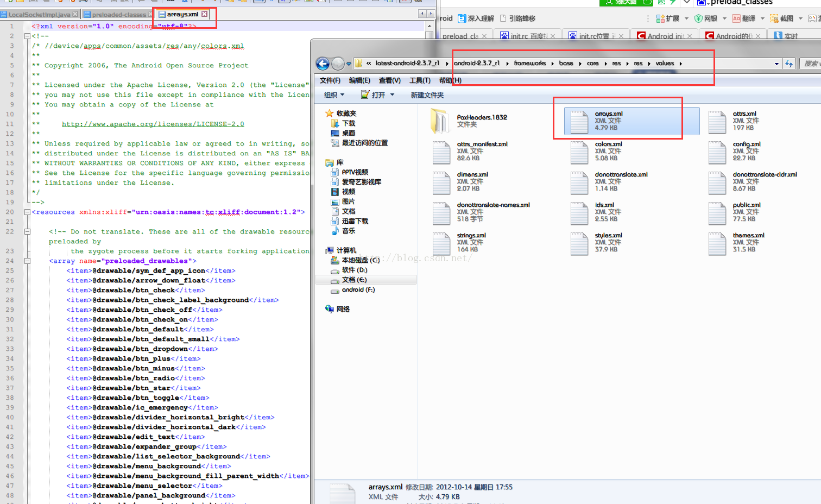Select the strings.xml file icon

pyautogui.click(x=441, y=243)
